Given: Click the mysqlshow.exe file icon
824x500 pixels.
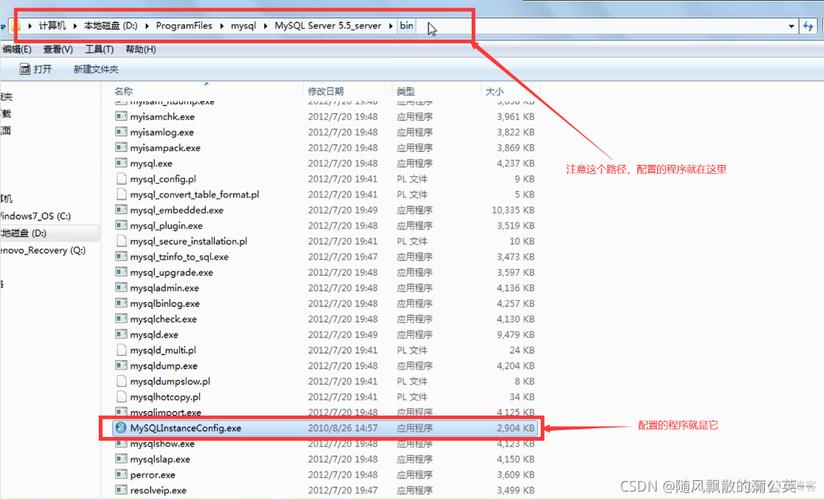Looking at the screenshot, I should [x=121, y=444].
